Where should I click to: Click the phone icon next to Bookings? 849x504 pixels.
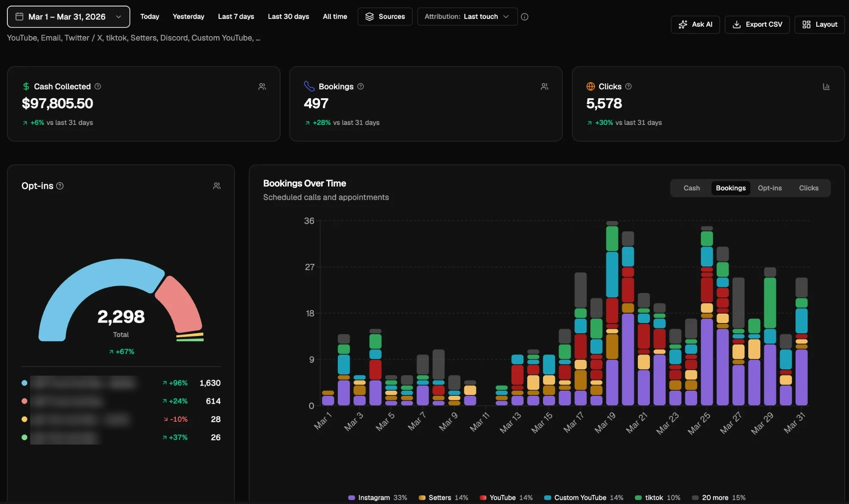[309, 86]
